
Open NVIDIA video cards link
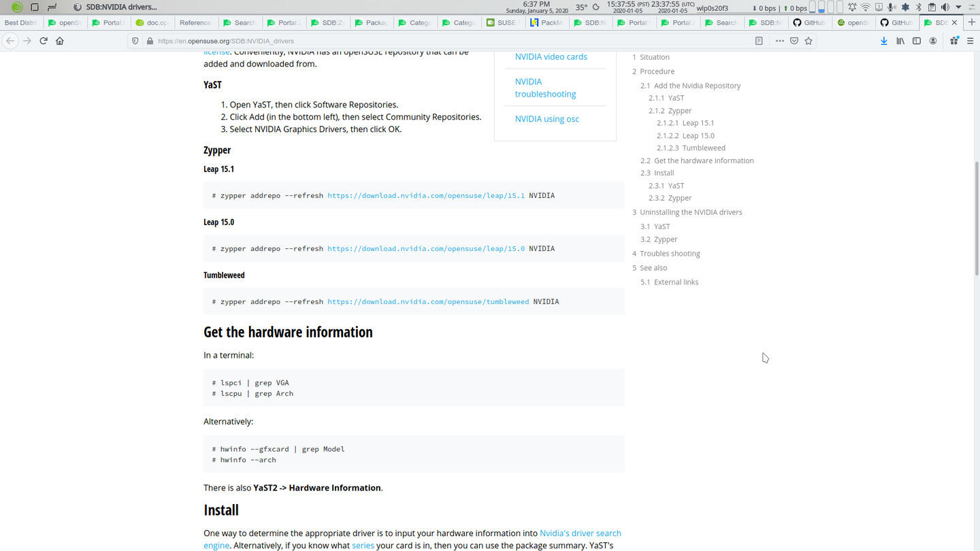point(551,56)
